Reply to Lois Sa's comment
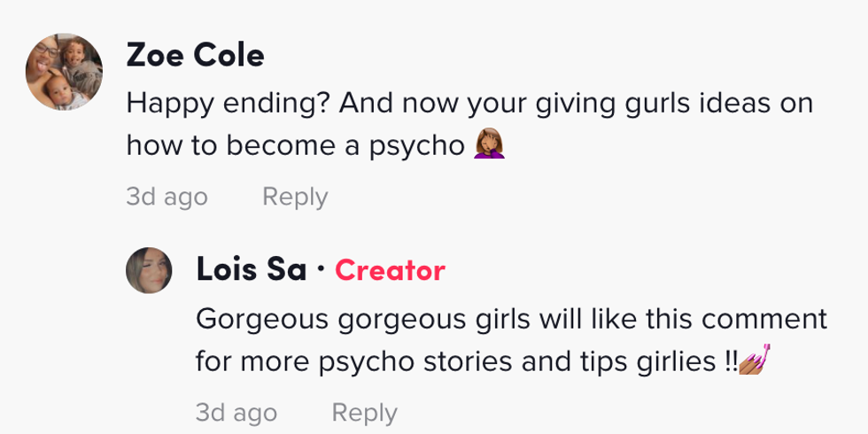 coord(364,413)
